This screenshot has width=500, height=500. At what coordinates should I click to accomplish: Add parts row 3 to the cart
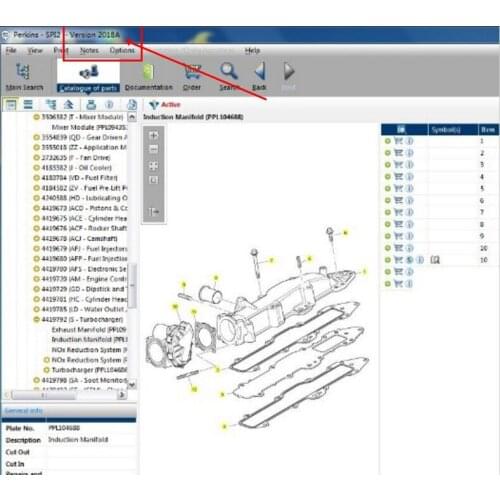(398, 165)
